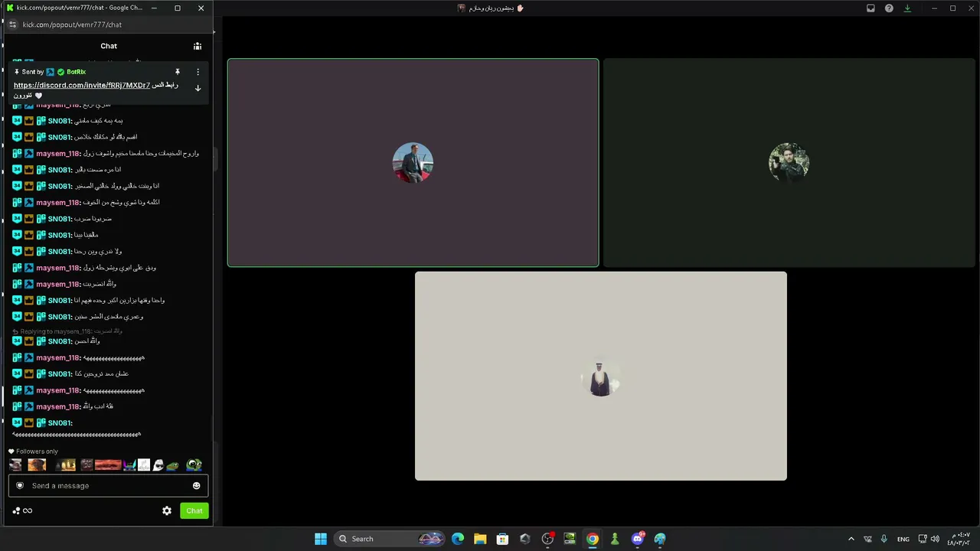The width and height of the screenshot is (980, 551).
Task: Click the Chat header title
Action: [109, 46]
